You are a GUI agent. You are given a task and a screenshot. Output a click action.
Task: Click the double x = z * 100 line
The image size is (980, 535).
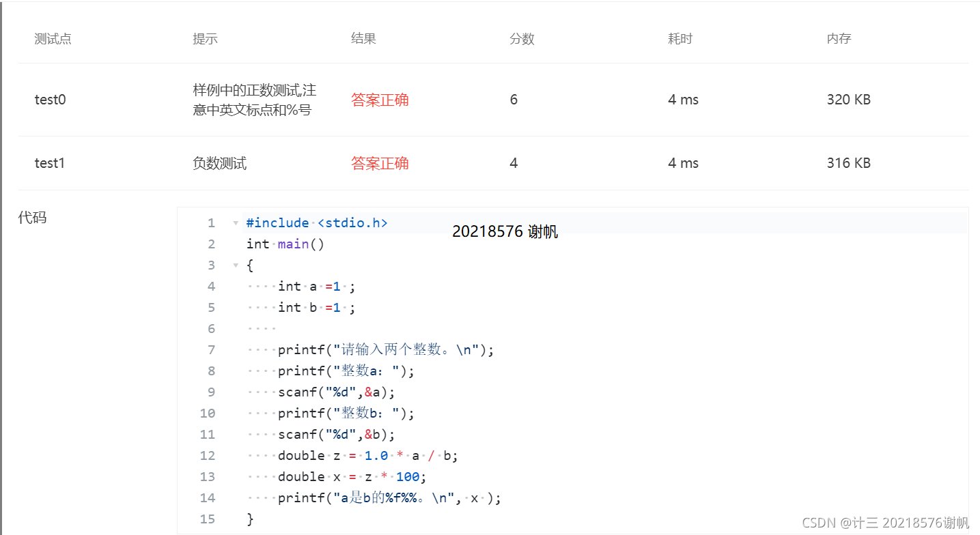point(352,477)
